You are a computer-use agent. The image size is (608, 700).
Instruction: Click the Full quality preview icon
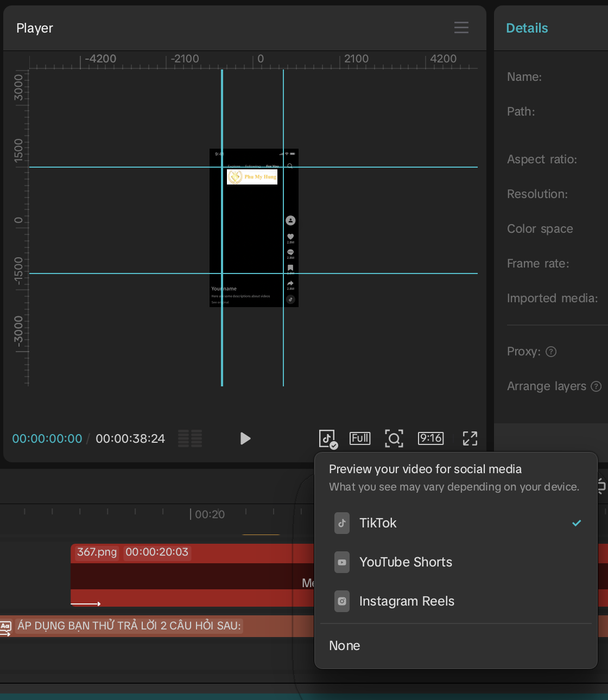(x=360, y=438)
